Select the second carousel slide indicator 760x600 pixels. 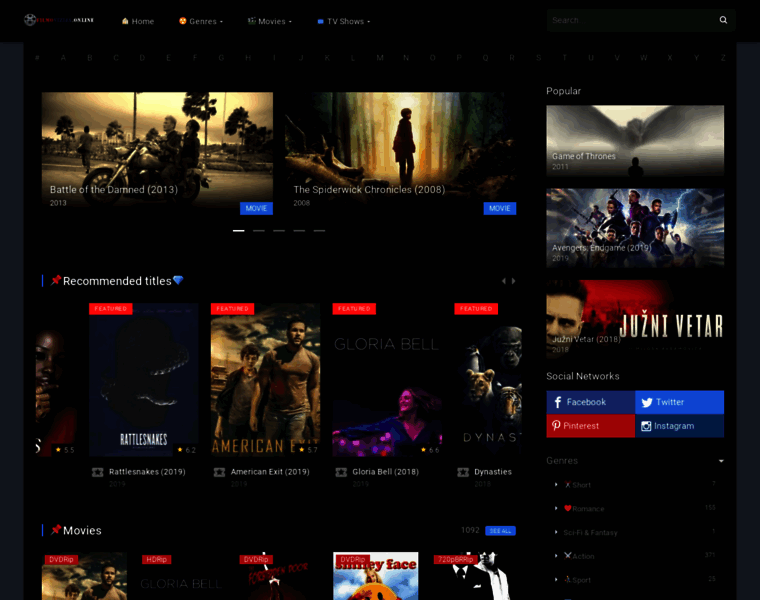(259, 231)
